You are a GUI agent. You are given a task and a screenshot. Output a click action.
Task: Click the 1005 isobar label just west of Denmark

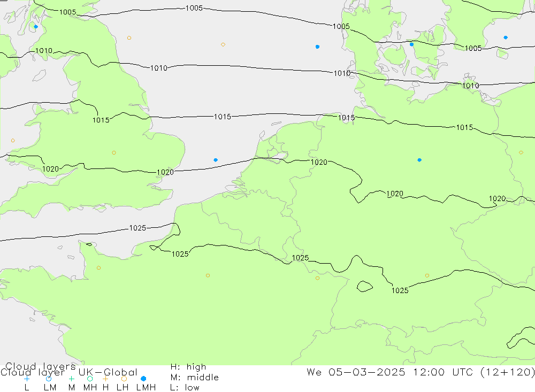click(x=341, y=26)
